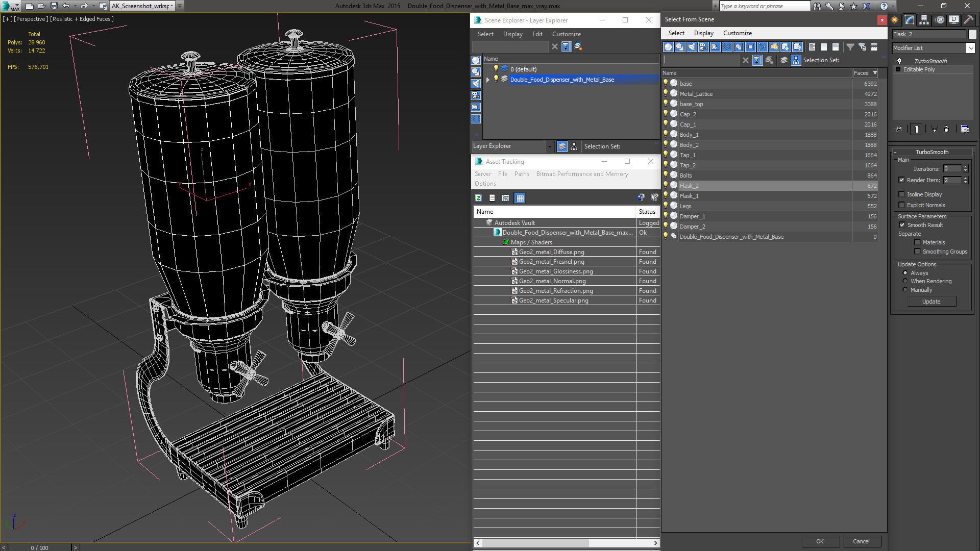Open Bitmap Performance and Memory menu
980x551 pixels.
point(582,174)
